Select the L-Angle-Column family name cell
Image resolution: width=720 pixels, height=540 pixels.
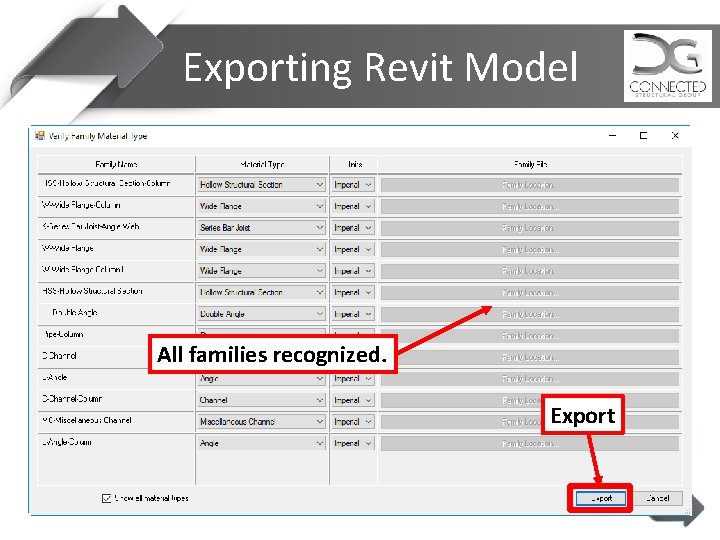(x=116, y=442)
